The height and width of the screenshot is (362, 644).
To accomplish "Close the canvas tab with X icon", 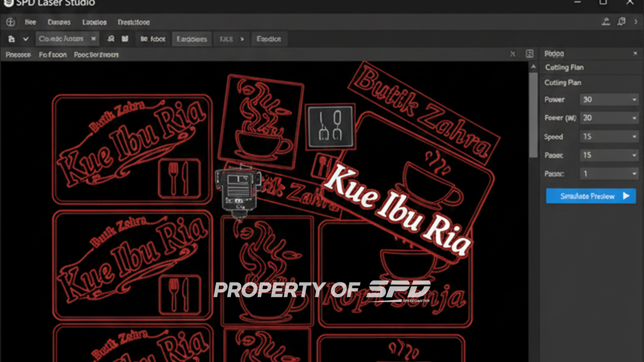I will (513, 54).
